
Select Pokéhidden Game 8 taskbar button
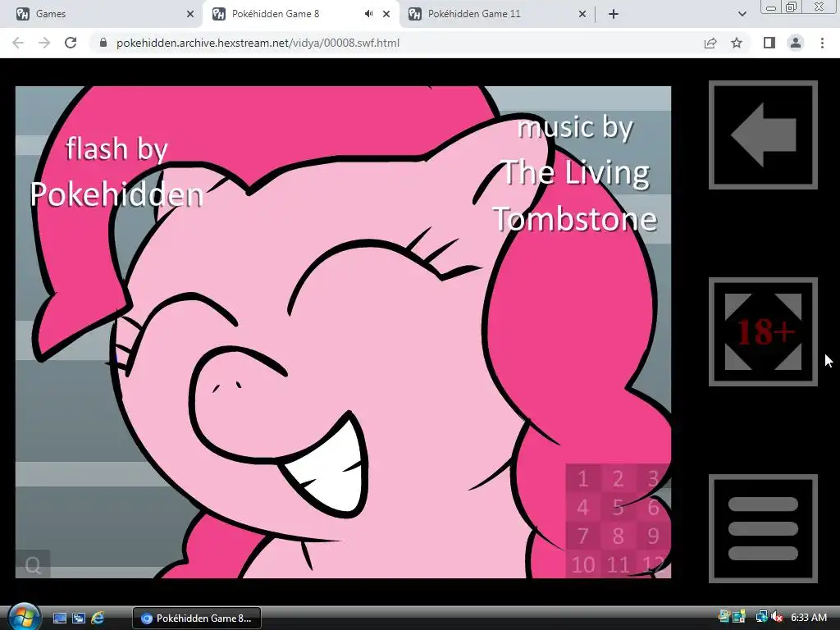point(197,618)
